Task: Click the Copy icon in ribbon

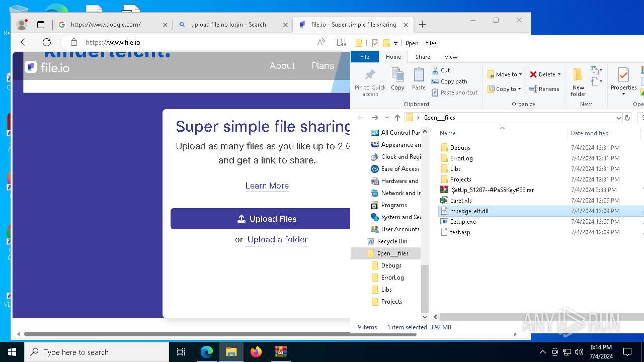Action: (x=397, y=79)
